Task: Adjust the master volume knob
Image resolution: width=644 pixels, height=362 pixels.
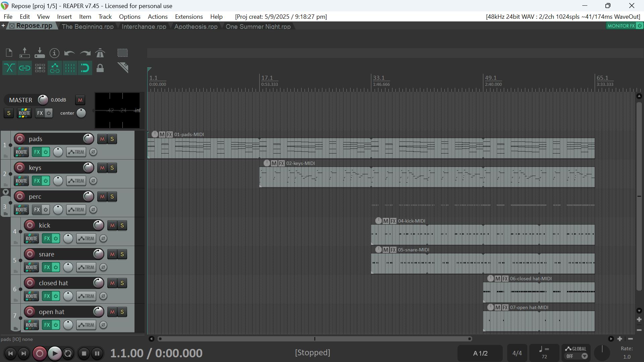Action: pos(43,100)
